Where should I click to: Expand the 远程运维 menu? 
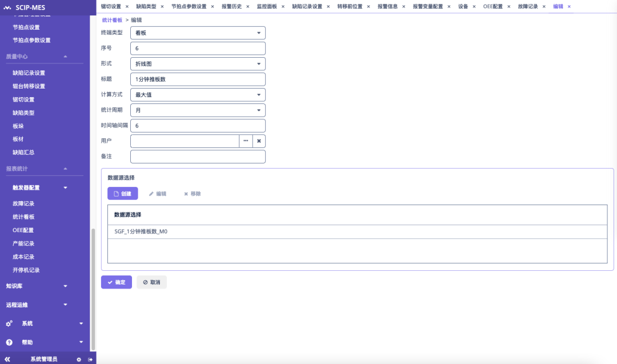pyautogui.click(x=65, y=305)
